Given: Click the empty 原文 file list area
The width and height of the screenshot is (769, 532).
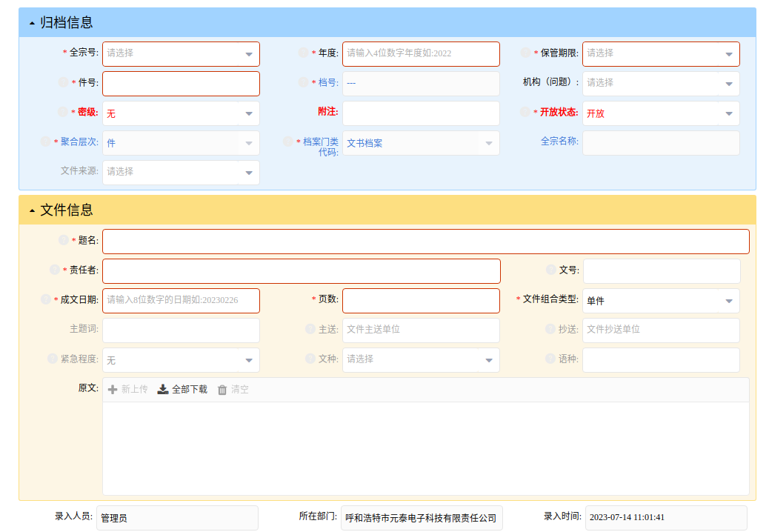Looking at the screenshot, I should 426,448.
